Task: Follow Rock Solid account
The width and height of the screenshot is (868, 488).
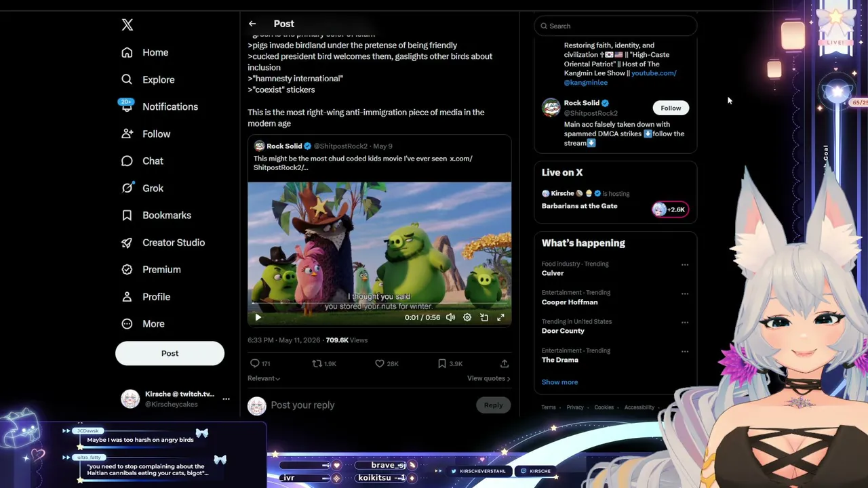Action: (x=671, y=108)
